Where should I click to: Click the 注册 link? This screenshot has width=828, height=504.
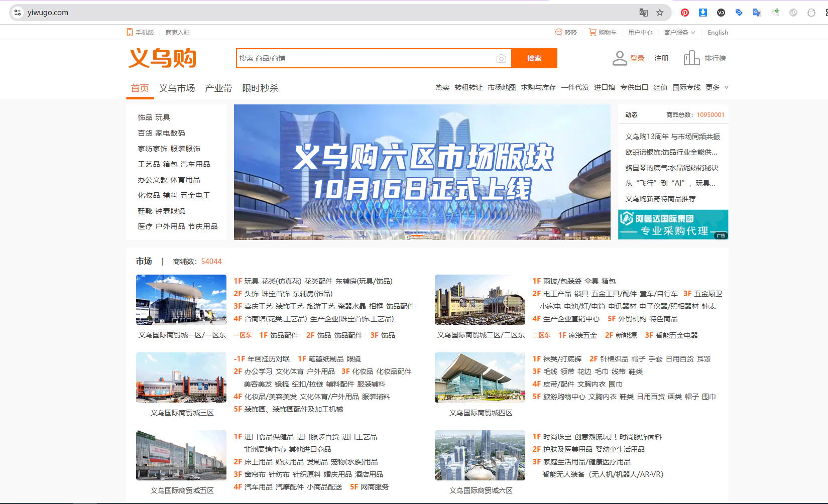click(x=661, y=58)
